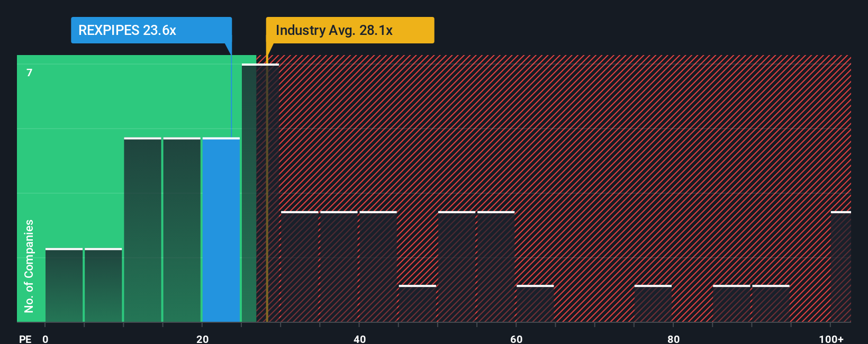Click the x-axis tick label 40
This screenshot has height=344, width=868.
(x=359, y=339)
